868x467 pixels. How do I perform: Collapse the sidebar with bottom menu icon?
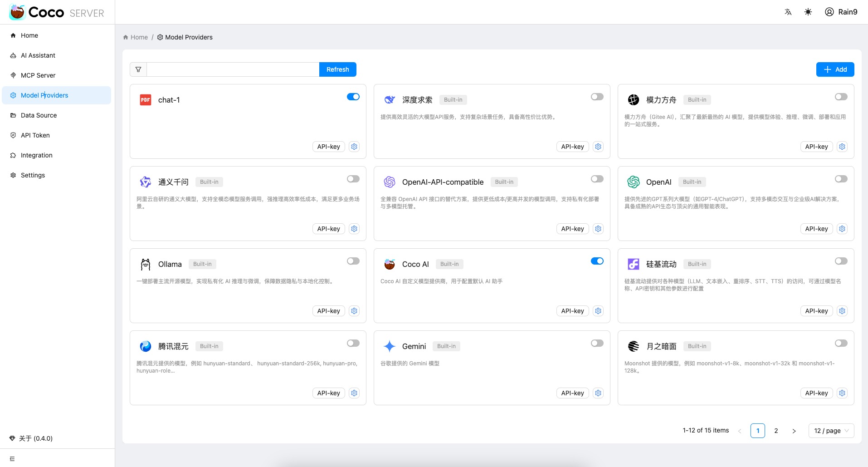point(12,459)
